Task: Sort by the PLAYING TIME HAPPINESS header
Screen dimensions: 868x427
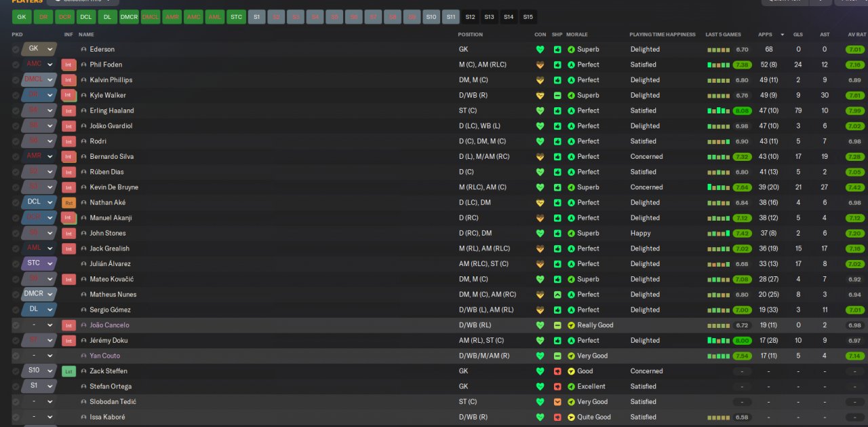Action: (x=663, y=35)
